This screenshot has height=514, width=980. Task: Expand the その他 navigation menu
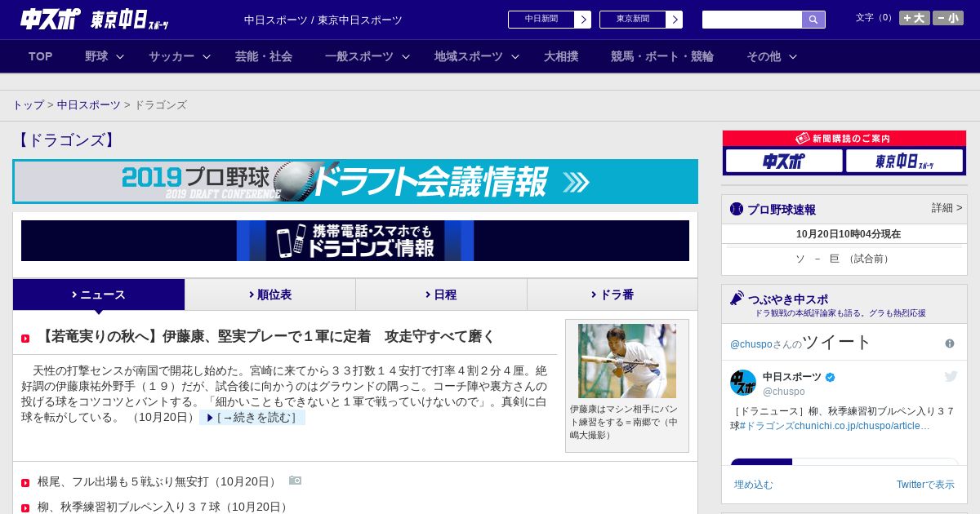[x=772, y=56]
